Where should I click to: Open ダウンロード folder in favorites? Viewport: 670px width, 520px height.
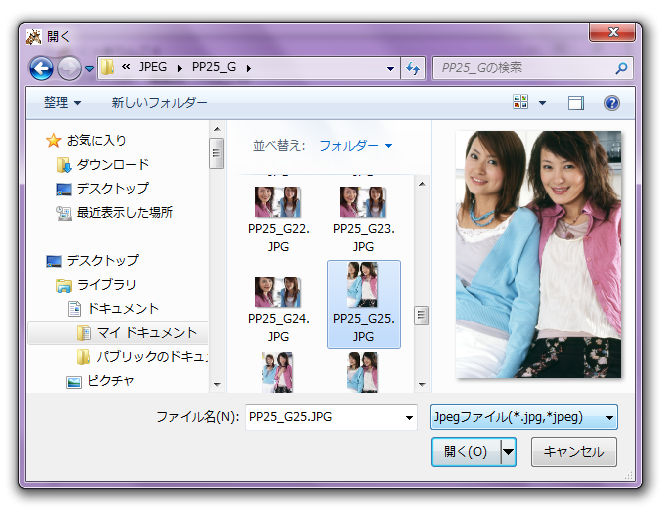click(113, 165)
